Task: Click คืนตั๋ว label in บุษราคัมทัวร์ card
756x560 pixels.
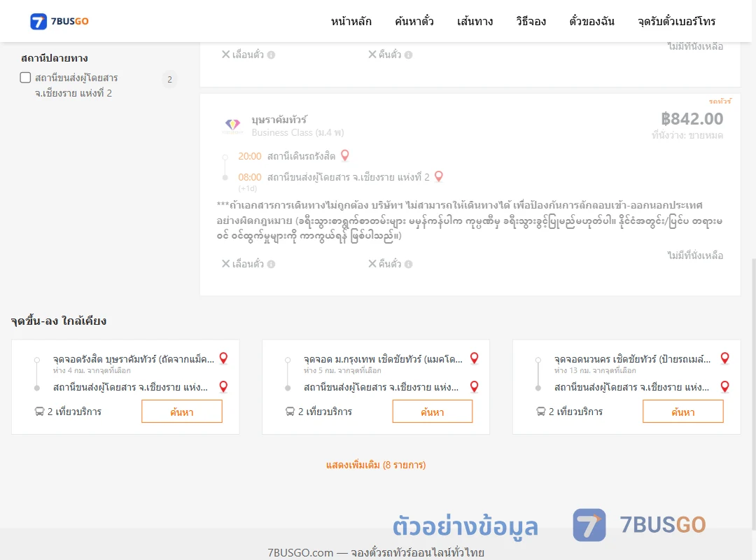Action: click(x=390, y=264)
